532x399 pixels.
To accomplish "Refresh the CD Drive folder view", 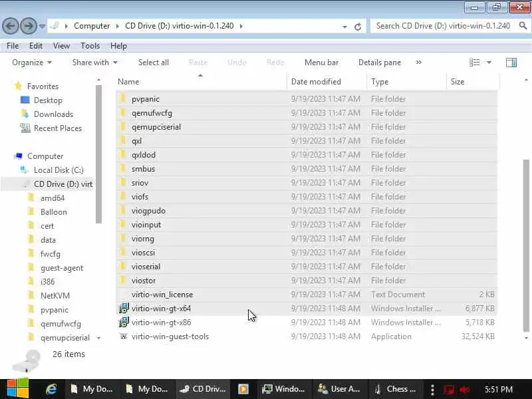I will tap(358, 27).
